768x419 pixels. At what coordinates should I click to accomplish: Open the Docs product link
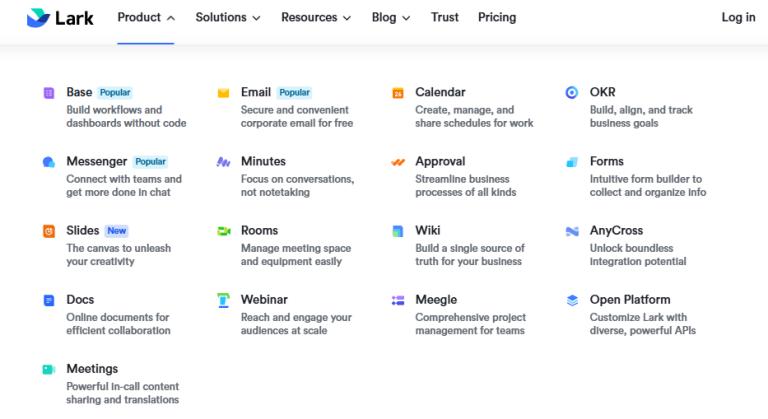point(80,300)
